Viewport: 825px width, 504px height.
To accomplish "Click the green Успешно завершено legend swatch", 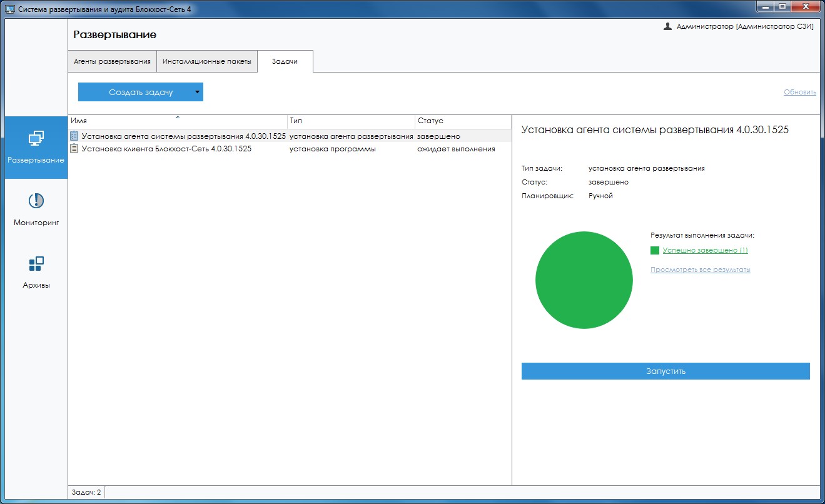I will tap(655, 251).
